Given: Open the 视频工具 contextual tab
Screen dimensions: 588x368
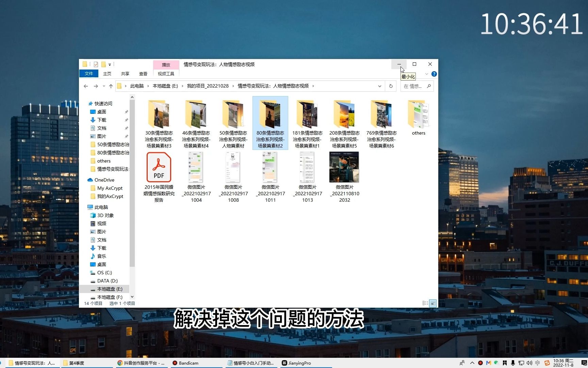Looking at the screenshot, I should click(166, 73).
